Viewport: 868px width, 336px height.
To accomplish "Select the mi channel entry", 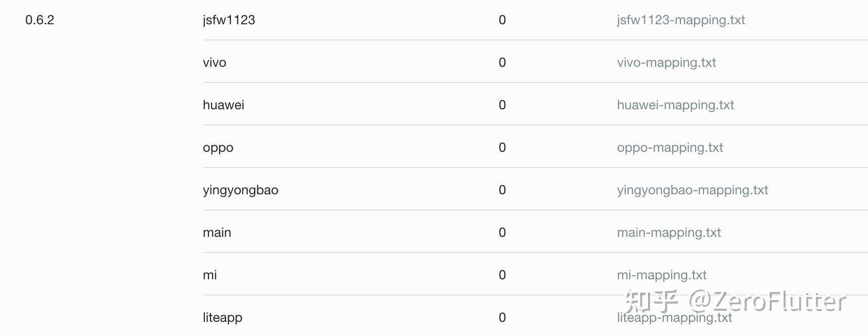I will pos(209,275).
